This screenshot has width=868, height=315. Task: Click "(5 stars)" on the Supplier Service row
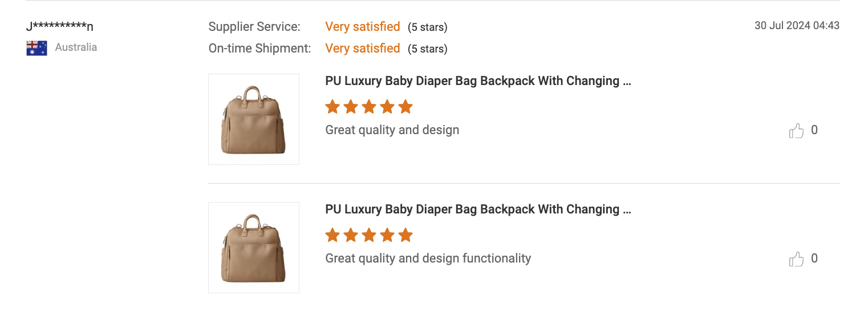pos(427,27)
